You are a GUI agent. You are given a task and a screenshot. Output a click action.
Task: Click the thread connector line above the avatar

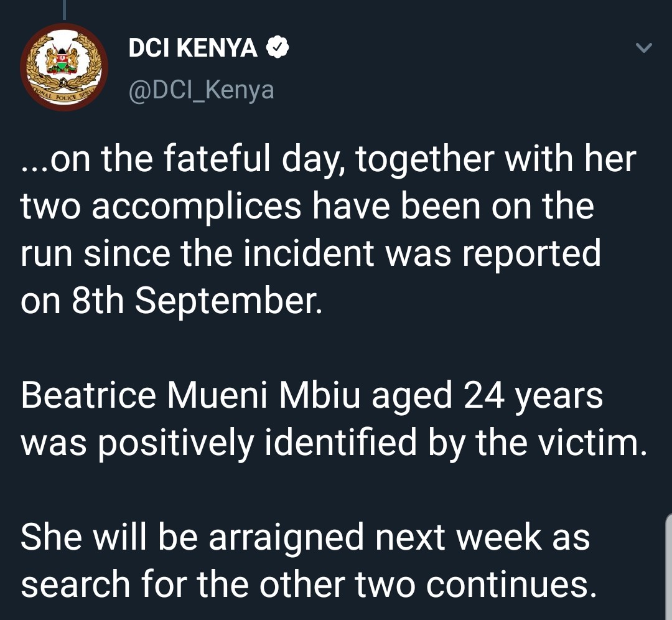coord(64,9)
